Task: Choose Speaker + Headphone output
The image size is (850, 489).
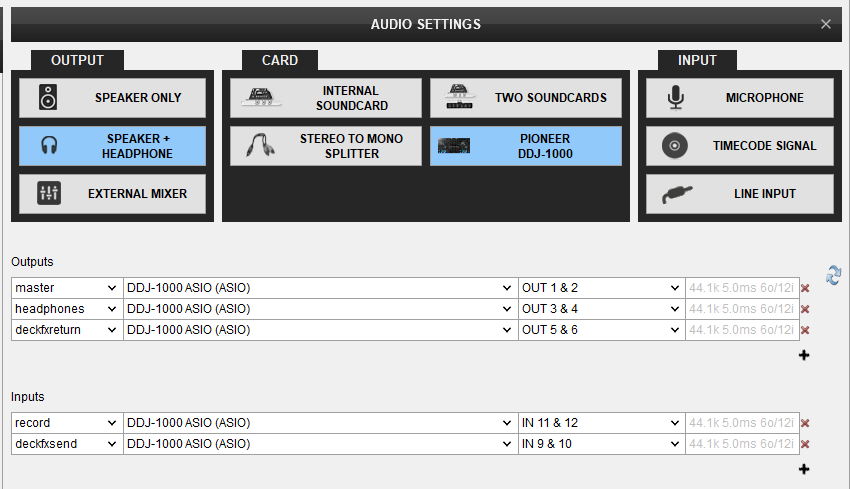Action: click(112, 146)
